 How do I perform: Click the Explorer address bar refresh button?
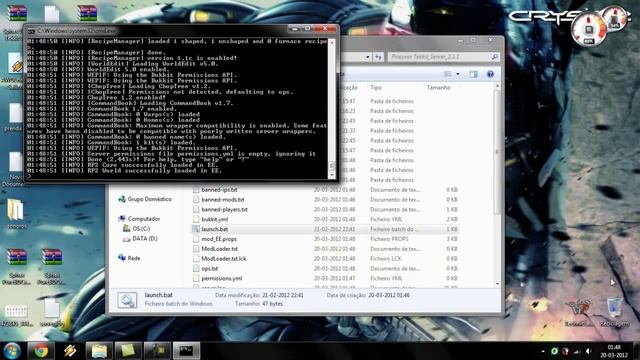tap(378, 57)
